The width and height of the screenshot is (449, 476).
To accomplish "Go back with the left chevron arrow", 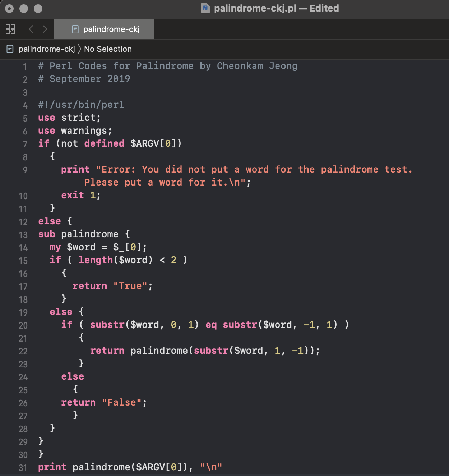I will coord(31,29).
